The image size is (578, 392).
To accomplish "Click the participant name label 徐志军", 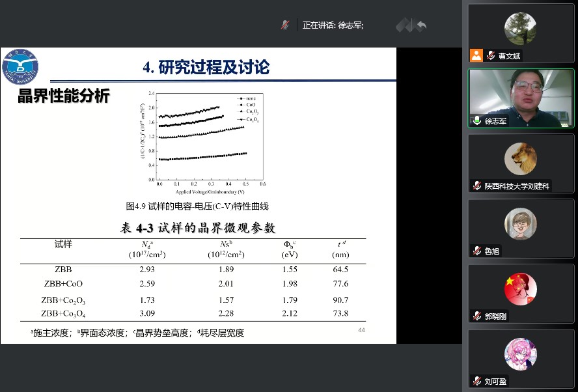I will pyautogui.click(x=495, y=121).
